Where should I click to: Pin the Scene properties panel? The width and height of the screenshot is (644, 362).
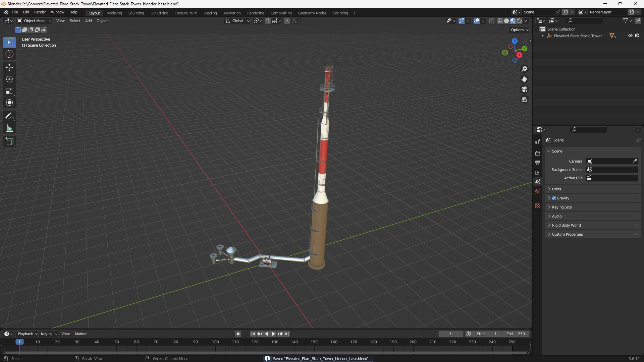(638, 140)
